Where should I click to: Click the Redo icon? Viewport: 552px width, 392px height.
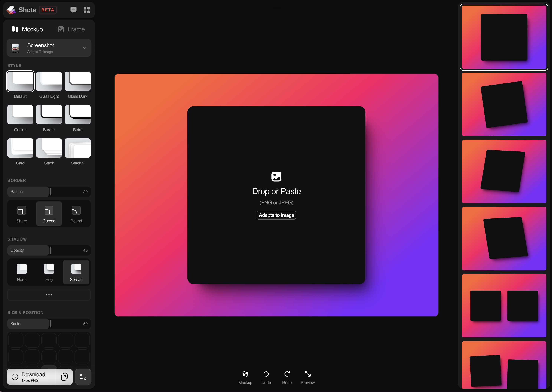pyautogui.click(x=287, y=377)
